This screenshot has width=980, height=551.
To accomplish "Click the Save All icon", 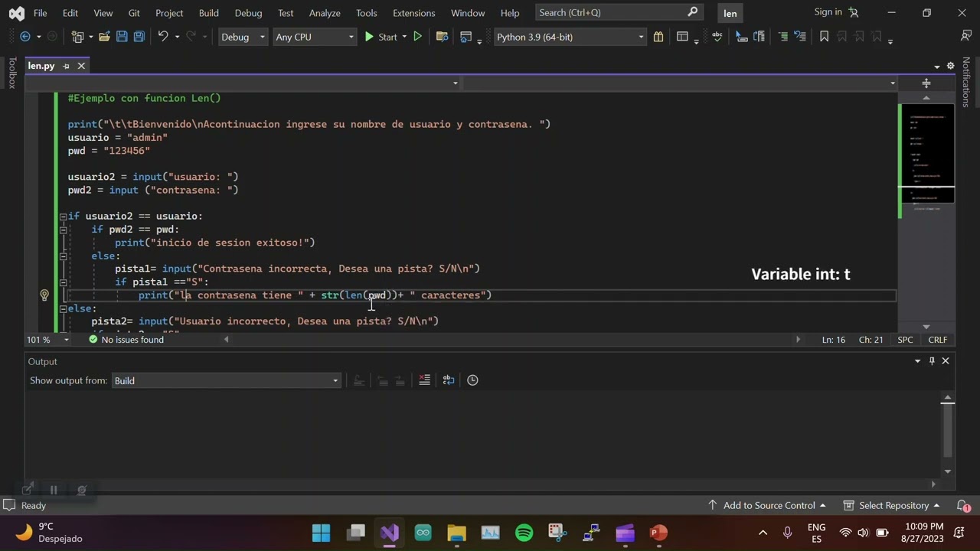I will [x=139, y=37].
